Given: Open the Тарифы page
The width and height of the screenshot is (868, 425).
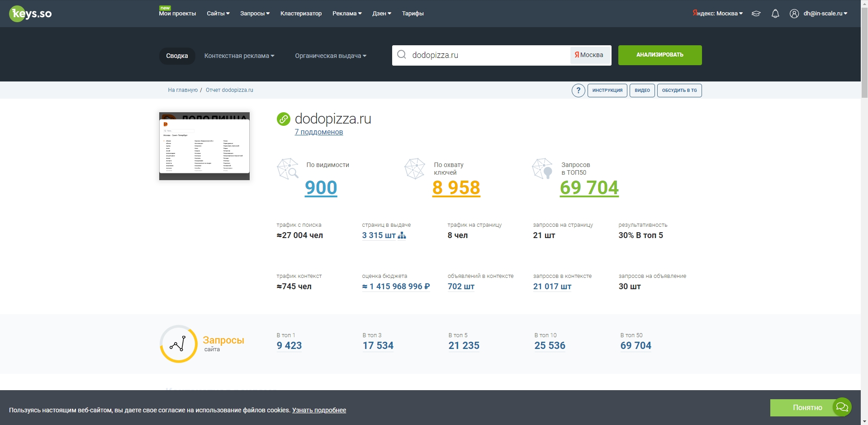Looking at the screenshot, I should click(x=413, y=14).
